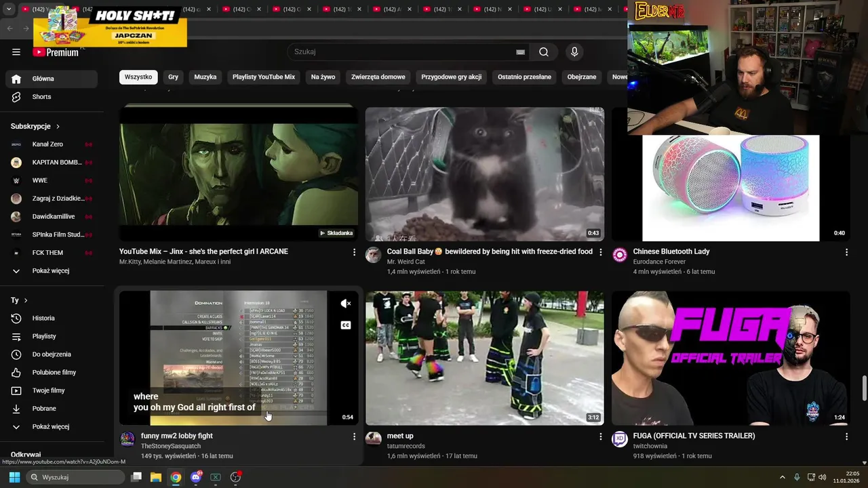Open options menu for FUGA trailer
Viewport: 868px width, 488px height.
coord(846,436)
